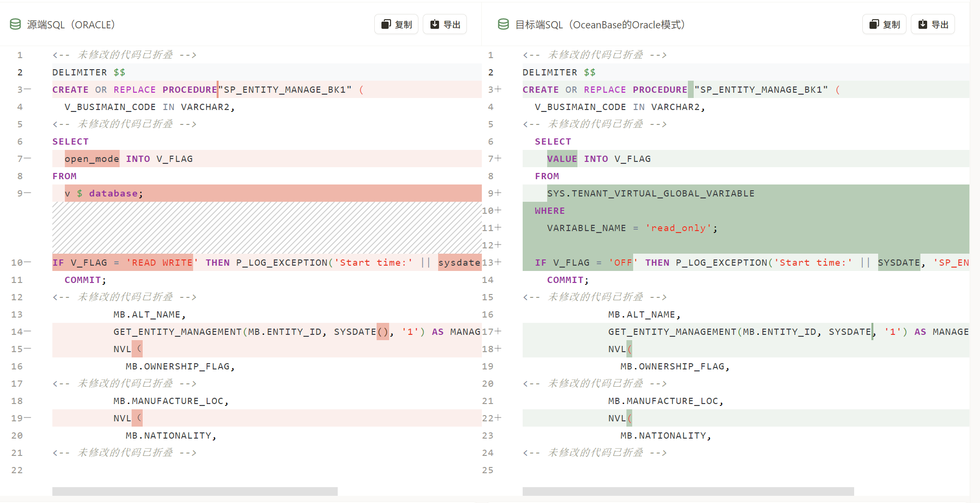
Task: Click SYS.TENANT_VIRTUAL_GLOBAL_VARIABLE in target
Action: [x=651, y=193]
